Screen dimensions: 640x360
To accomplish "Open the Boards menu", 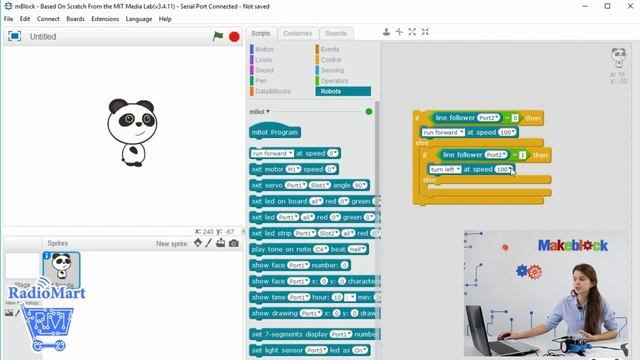I will [x=76, y=19].
